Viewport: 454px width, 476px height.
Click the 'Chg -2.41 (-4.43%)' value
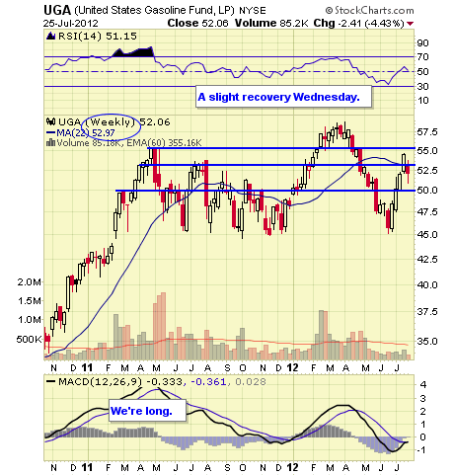tap(358, 23)
